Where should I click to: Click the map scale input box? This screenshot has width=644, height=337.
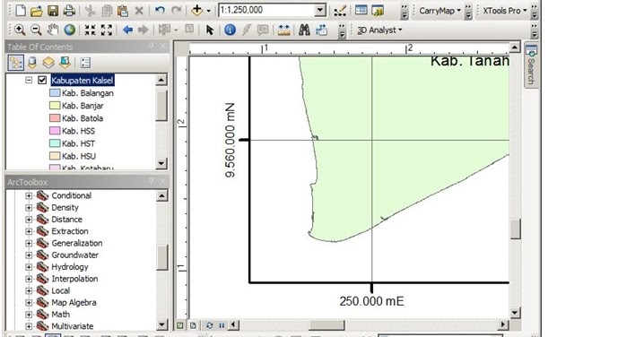pos(266,10)
